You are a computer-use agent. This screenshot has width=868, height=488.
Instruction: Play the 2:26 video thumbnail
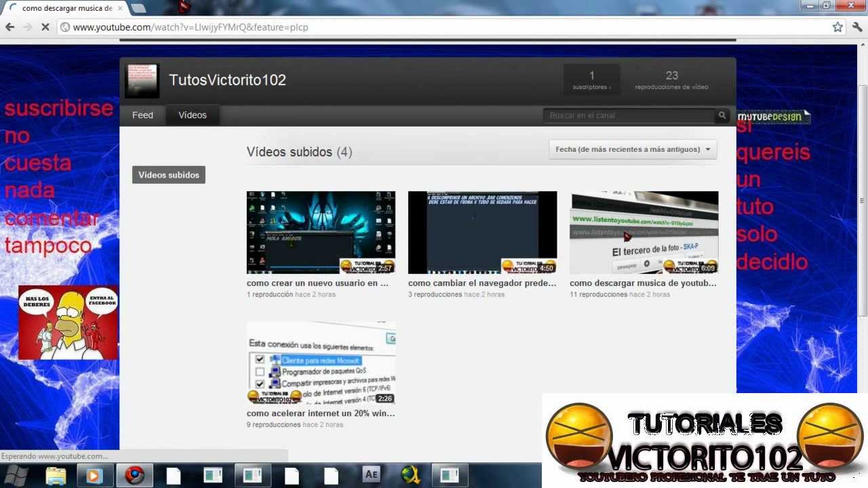[321, 363]
